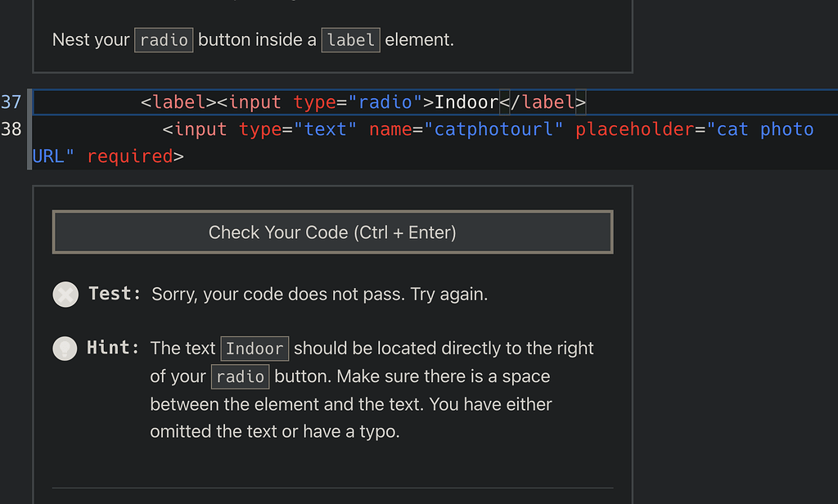838x504 pixels.
Task: Click the Indoor code badge in the hint
Action: (x=254, y=348)
